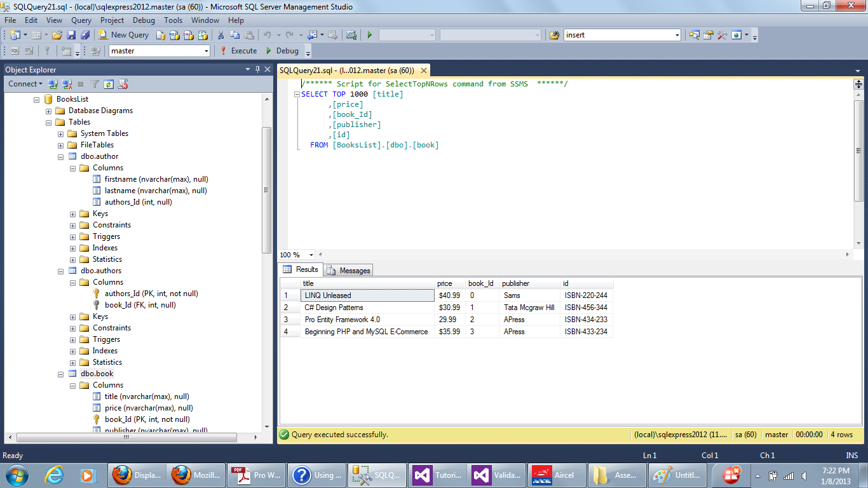Expand the System Tables folder
Image resolution: width=868 pixels, height=488 pixels.
click(61, 133)
